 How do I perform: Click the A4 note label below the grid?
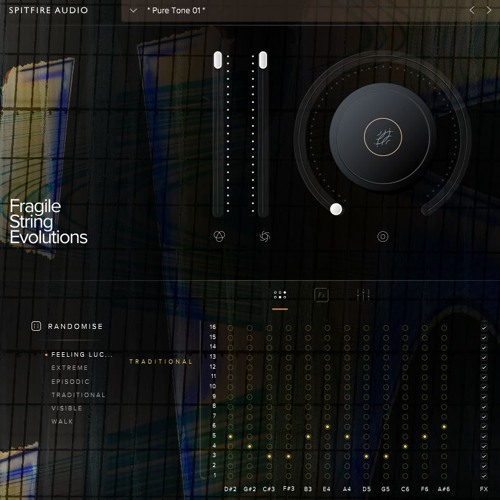[347, 489]
